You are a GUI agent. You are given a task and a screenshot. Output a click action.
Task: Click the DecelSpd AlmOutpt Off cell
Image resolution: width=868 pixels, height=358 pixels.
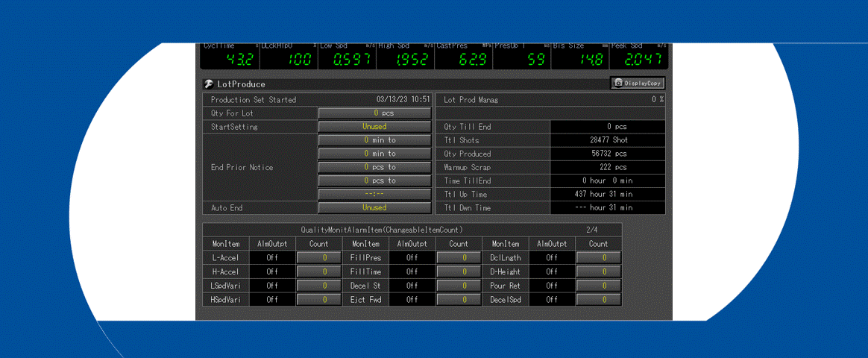[552, 299]
